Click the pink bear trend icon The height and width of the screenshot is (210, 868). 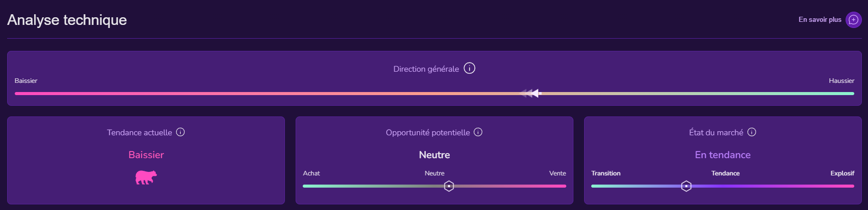pyautogui.click(x=146, y=177)
